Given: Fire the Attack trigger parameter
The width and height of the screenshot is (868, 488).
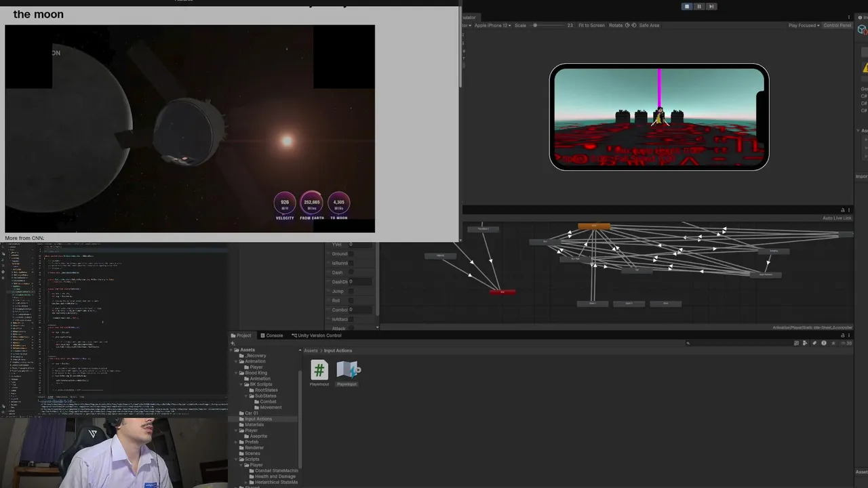Looking at the screenshot, I should click(x=351, y=328).
